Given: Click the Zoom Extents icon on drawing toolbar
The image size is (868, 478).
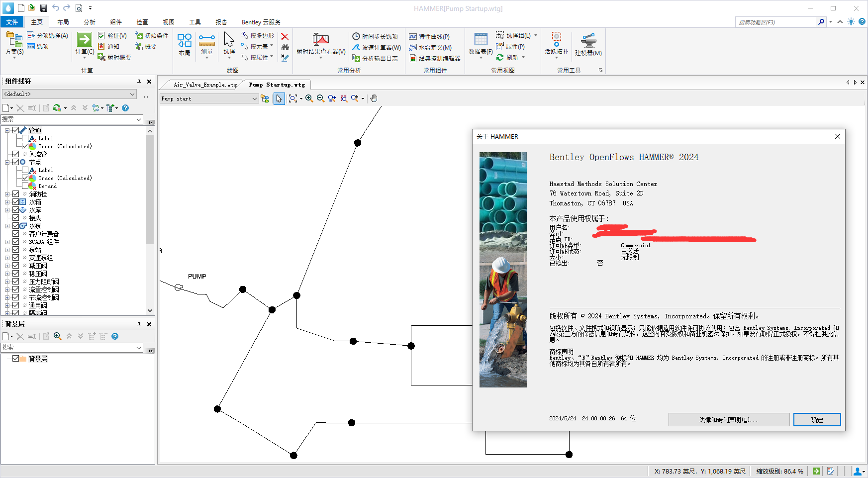Looking at the screenshot, I should point(293,98).
